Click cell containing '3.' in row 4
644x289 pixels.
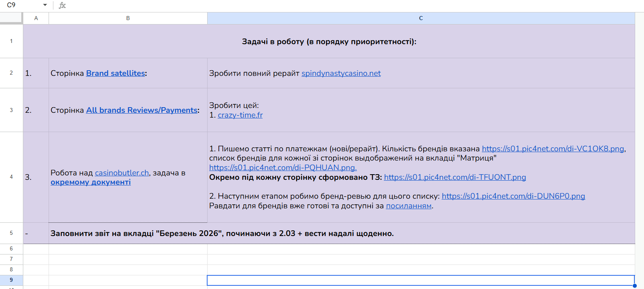pos(36,177)
